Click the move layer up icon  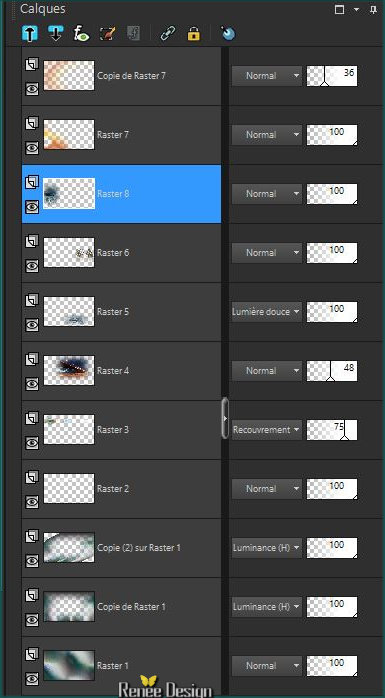(30, 34)
